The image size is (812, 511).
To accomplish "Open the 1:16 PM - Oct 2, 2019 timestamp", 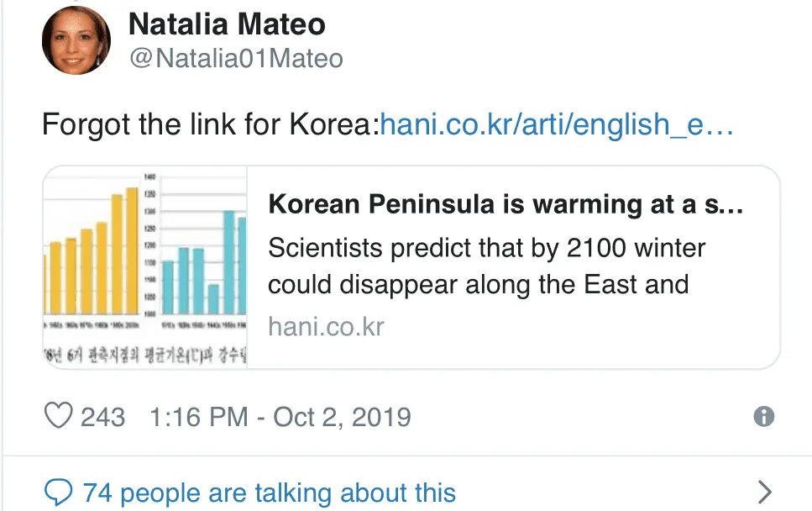I will click(280, 417).
